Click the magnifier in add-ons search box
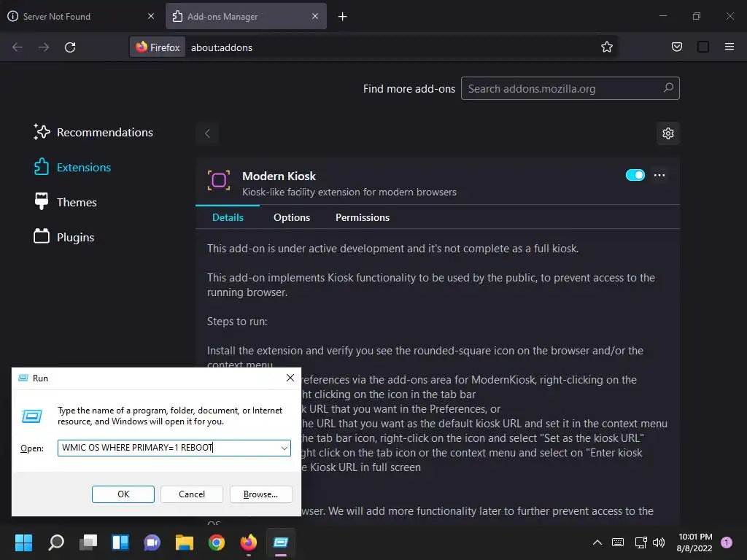Viewport: 747px width, 560px height. 668,88
